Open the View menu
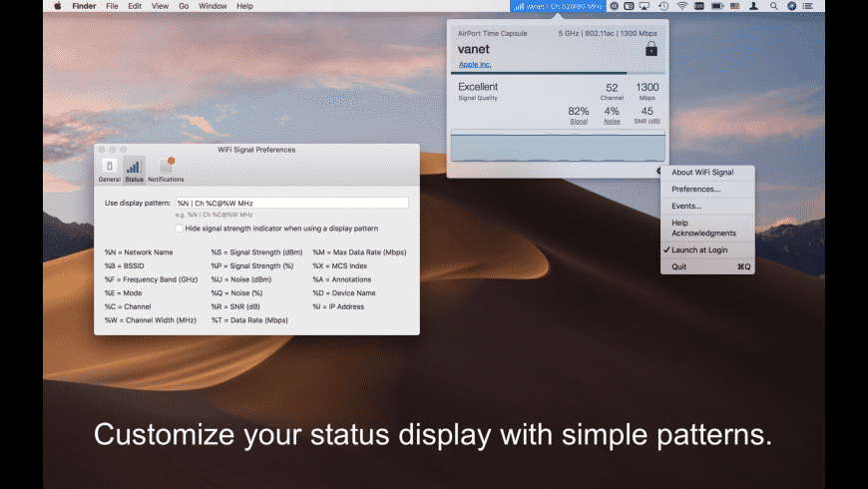This screenshot has height=489, width=868. point(160,6)
